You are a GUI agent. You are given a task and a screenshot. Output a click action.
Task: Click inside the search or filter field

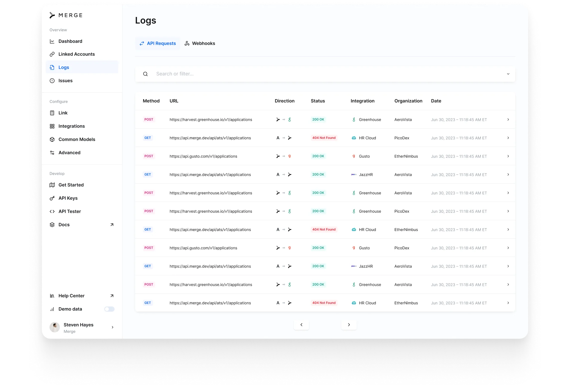point(225,74)
